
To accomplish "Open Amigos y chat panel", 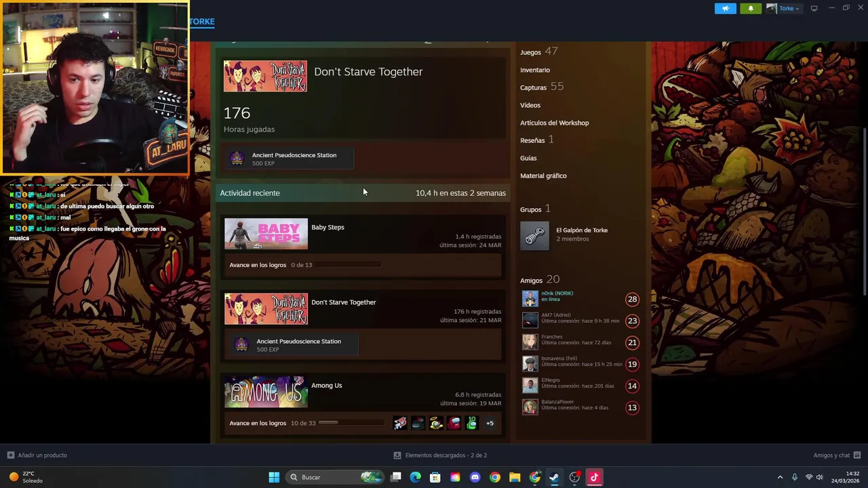I will [837, 455].
